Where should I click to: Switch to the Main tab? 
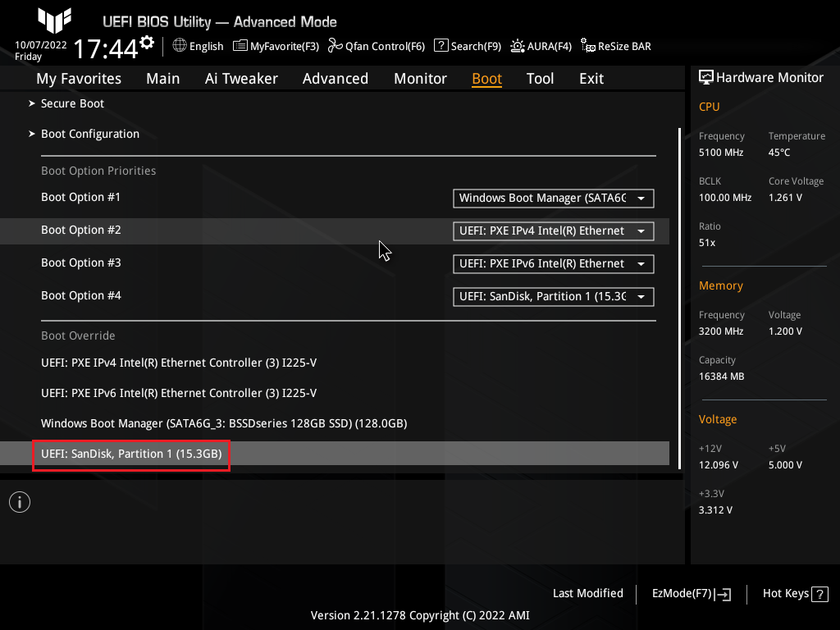(x=163, y=79)
